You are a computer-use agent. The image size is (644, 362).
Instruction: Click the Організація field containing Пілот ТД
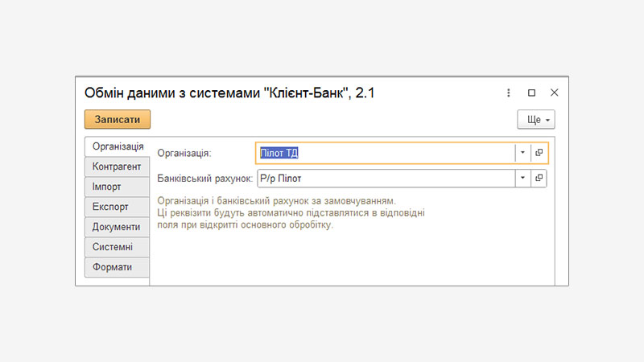point(385,153)
